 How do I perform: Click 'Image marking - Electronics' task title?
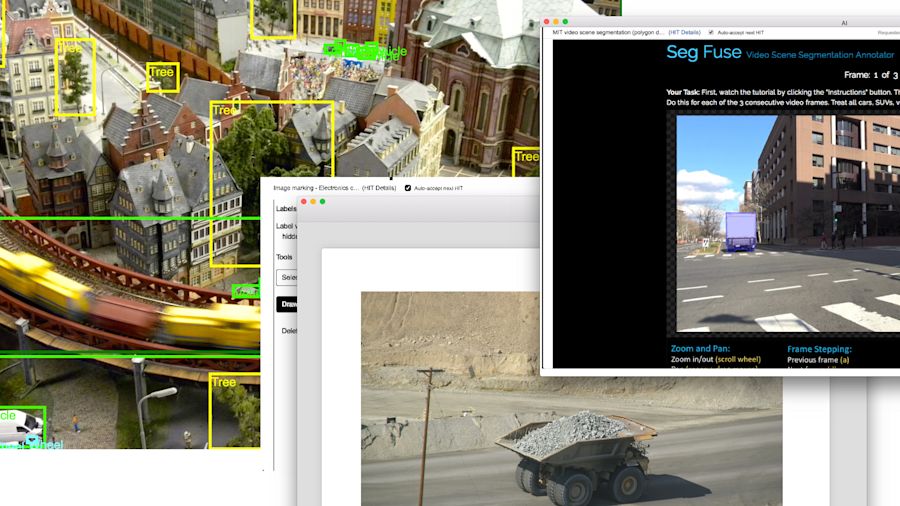pos(316,188)
